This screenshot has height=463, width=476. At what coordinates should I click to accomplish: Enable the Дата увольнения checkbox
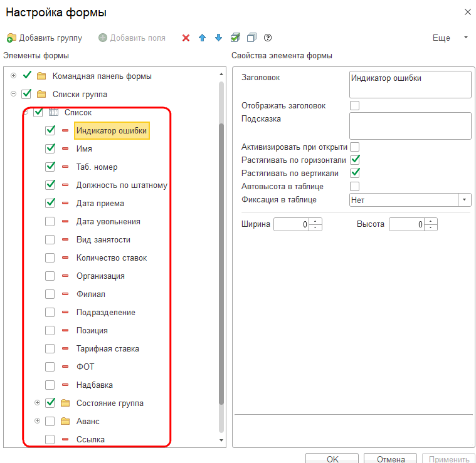tap(50, 221)
